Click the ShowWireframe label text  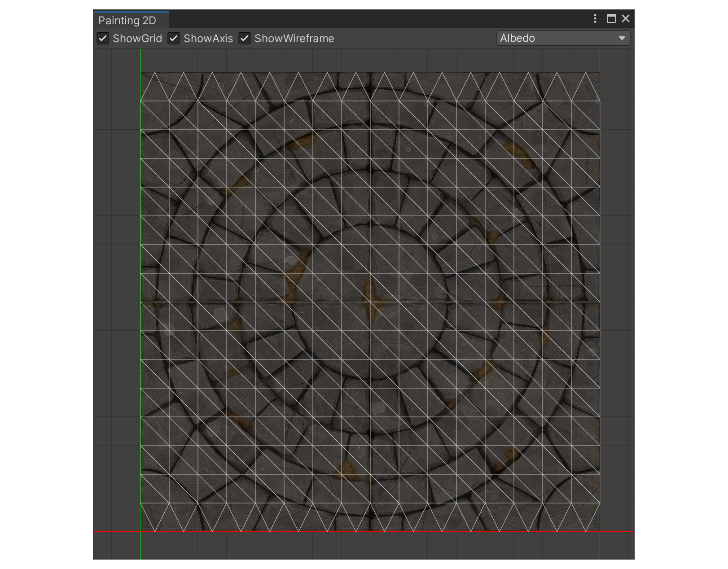pos(294,39)
